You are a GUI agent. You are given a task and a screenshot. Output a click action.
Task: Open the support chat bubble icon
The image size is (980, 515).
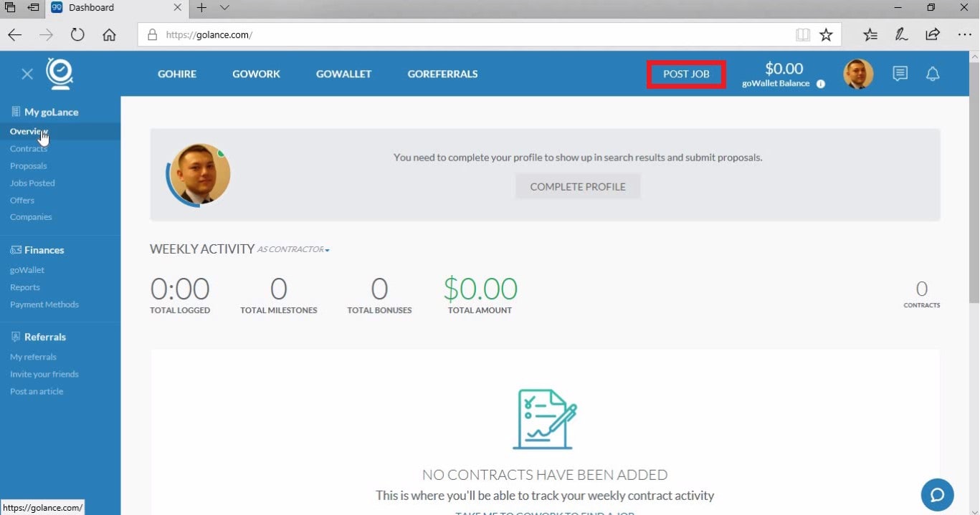tap(937, 494)
